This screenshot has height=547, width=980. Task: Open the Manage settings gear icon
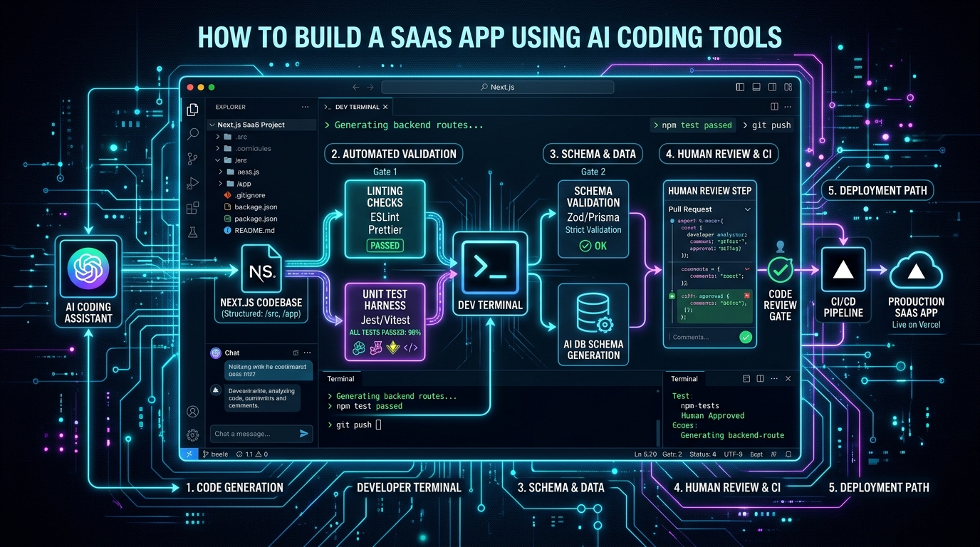click(x=192, y=434)
